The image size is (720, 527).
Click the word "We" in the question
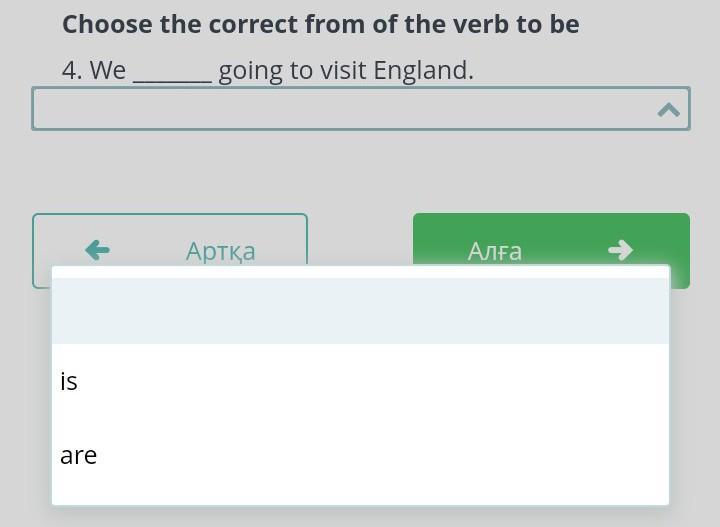point(108,70)
